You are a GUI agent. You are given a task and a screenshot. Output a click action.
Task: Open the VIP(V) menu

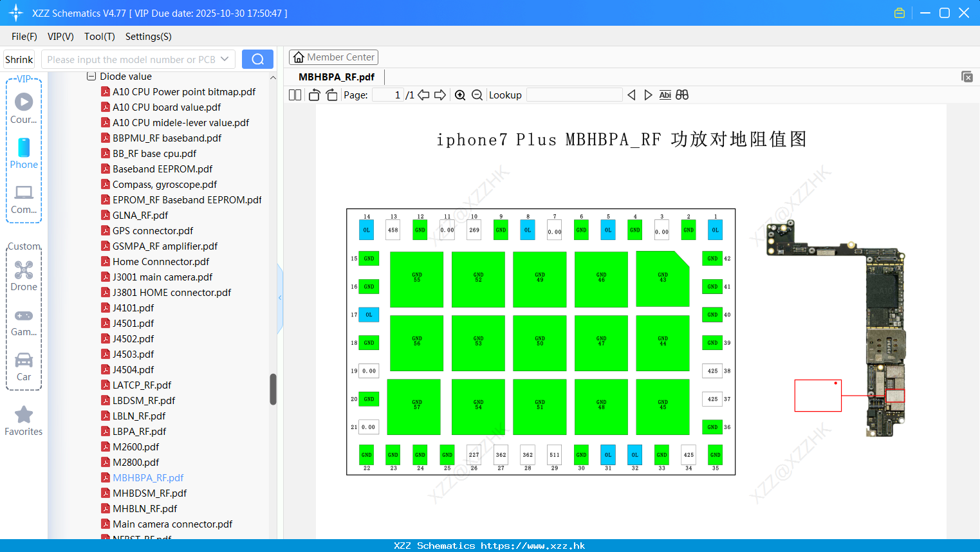click(60, 37)
